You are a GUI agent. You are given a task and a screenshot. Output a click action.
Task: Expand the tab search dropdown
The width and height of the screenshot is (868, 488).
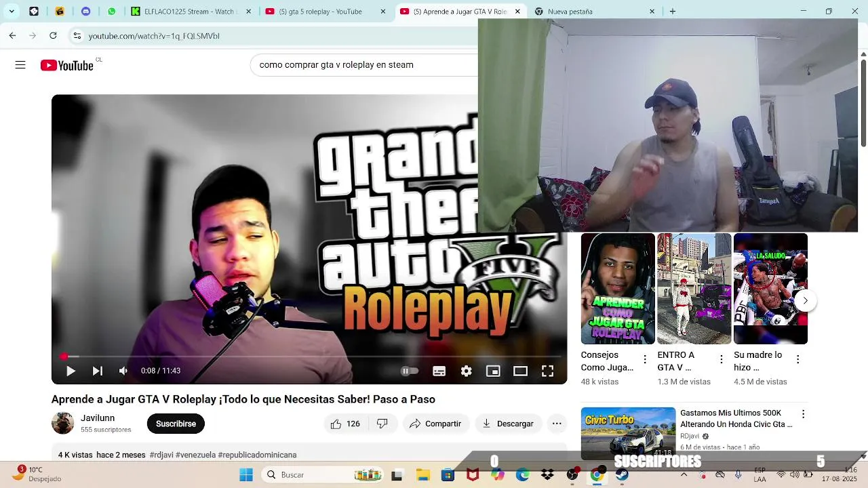click(12, 12)
